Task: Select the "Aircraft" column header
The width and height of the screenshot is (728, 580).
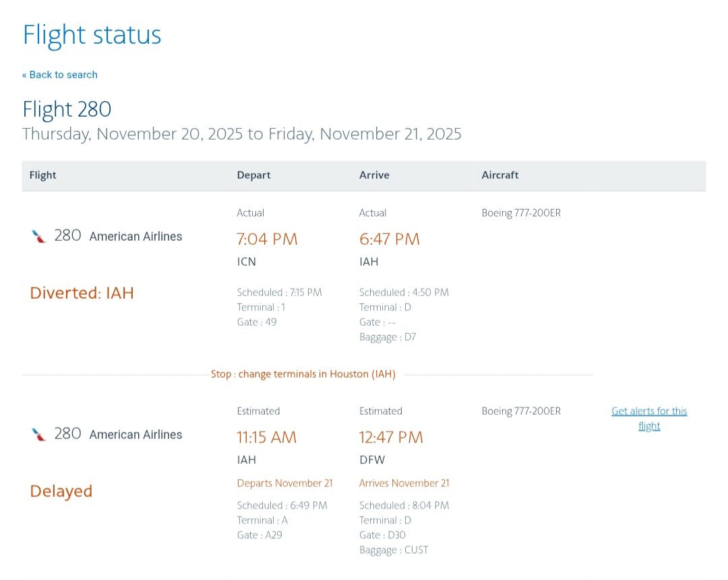Action: (x=500, y=175)
